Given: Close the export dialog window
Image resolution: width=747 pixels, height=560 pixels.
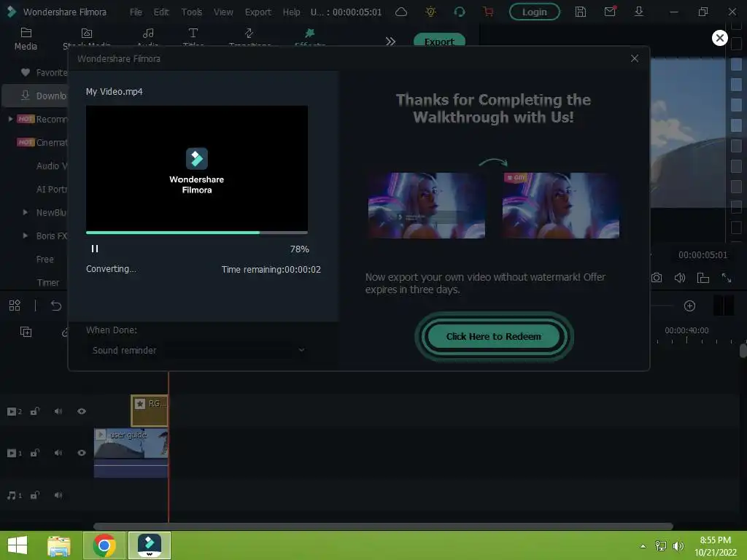Looking at the screenshot, I should pos(634,58).
